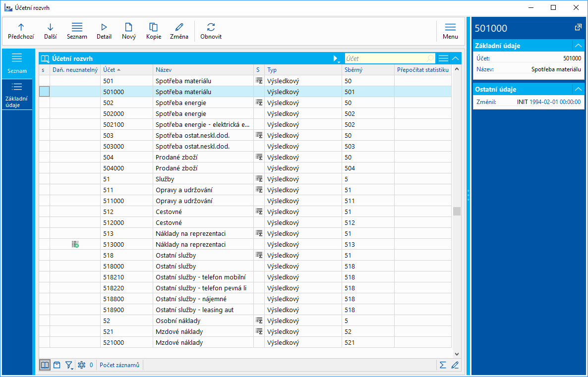Select Ostatní služby - nájemné row
588x377 pixels.
point(245,299)
